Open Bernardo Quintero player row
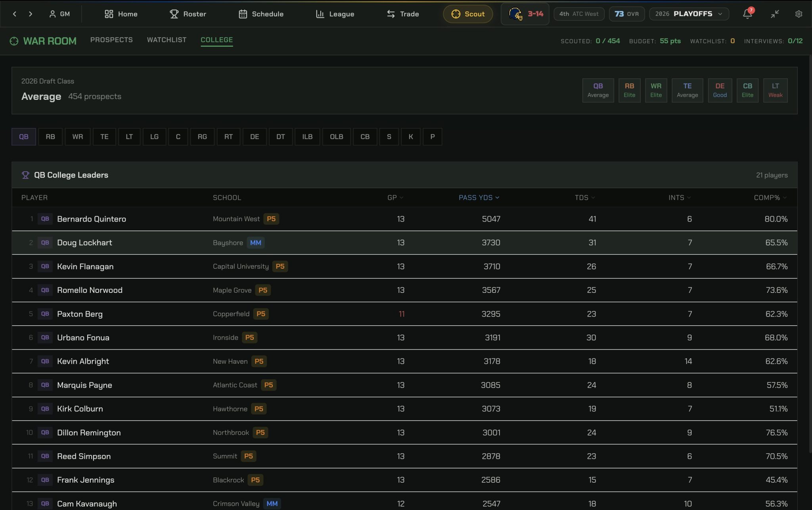 [x=92, y=219]
